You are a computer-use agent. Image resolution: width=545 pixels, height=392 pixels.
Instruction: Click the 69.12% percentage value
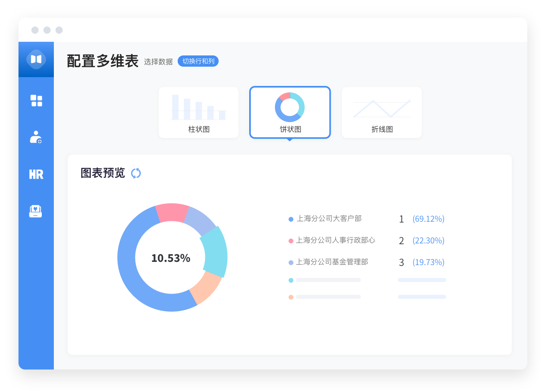click(x=428, y=219)
